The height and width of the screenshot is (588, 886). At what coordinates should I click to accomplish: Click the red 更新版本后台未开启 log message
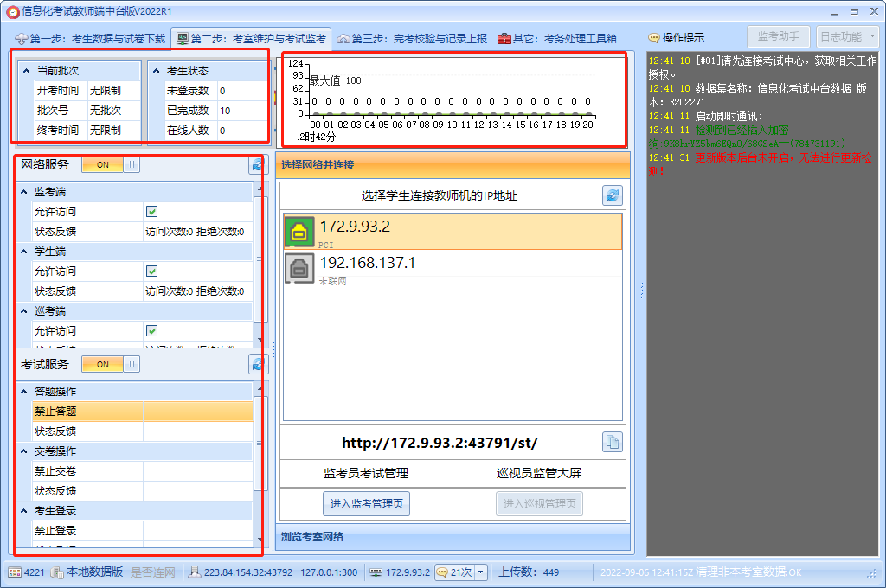pyautogui.click(x=760, y=164)
